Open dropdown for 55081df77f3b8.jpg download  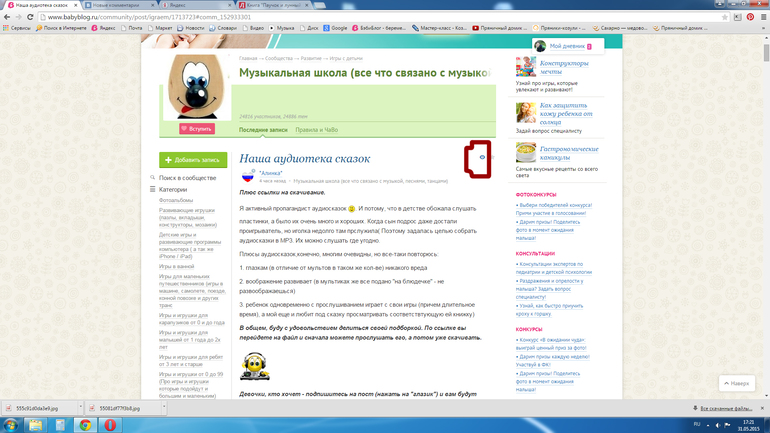coord(164,407)
